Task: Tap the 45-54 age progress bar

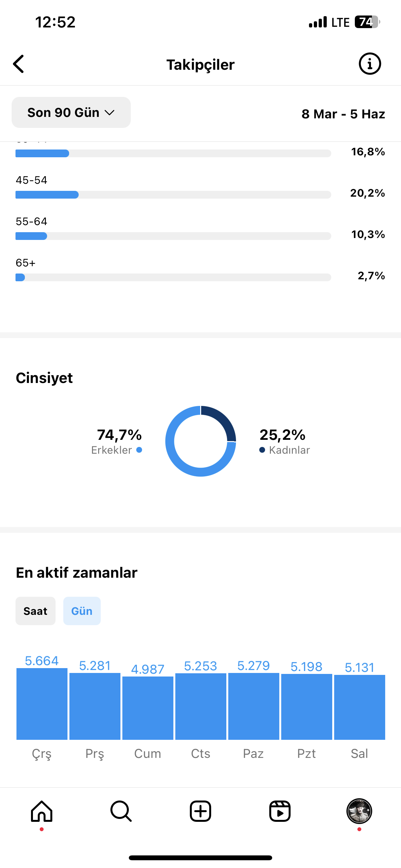Action: 173,195
